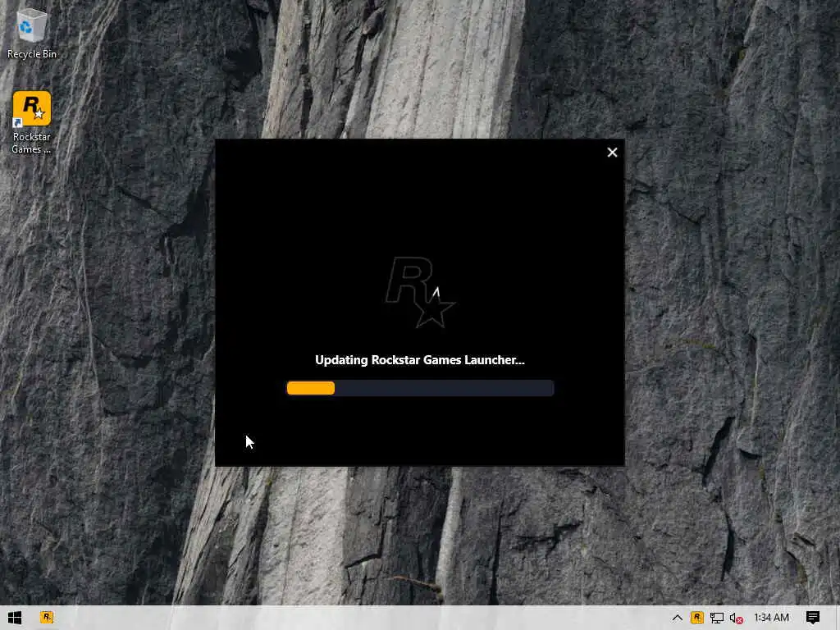Screen dimensions: 840x630
Task: Click Rockstar icon in system tray
Action: (x=697, y=618)
